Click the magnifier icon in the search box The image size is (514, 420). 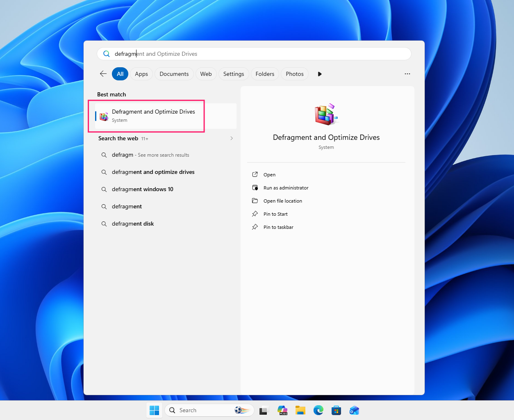pyautogui.click(x=107, y=54)
